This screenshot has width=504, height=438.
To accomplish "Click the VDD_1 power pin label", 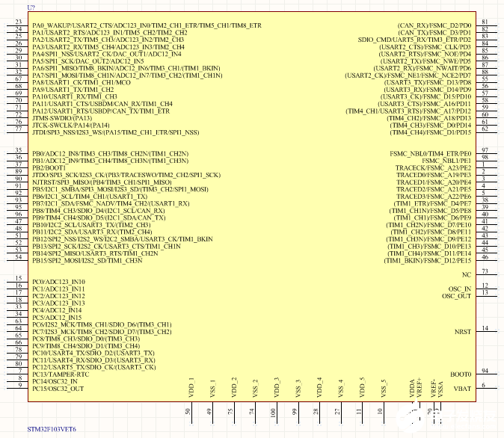I will click(x=191, y=388).
